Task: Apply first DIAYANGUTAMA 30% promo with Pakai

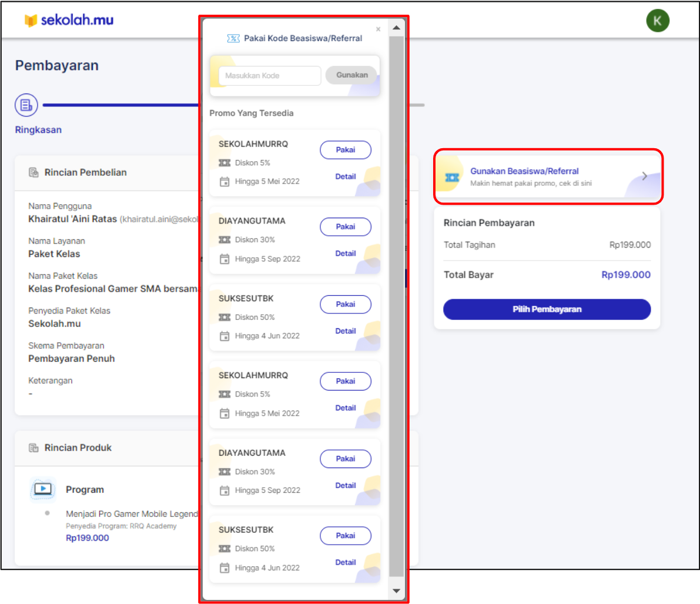Action: [x=345, y=226]
